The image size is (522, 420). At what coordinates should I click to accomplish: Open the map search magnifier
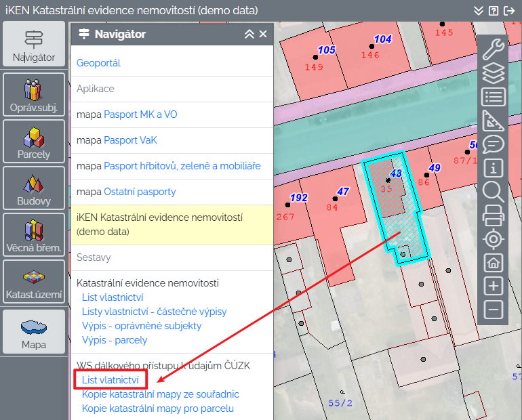tap(493, 191)
